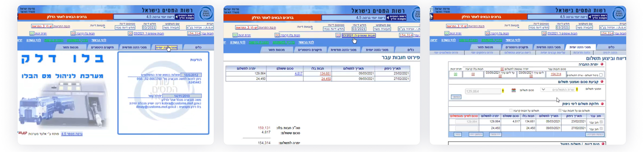644x152 pixels.
Task: Open the אמצעי תשלום dropdown
Action: tap(557, 90)
